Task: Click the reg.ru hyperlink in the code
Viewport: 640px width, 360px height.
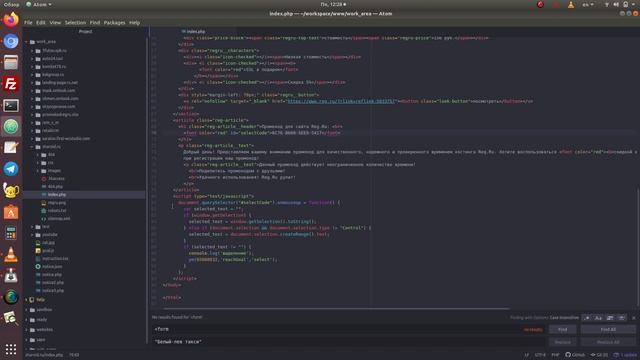Action: 342,101
